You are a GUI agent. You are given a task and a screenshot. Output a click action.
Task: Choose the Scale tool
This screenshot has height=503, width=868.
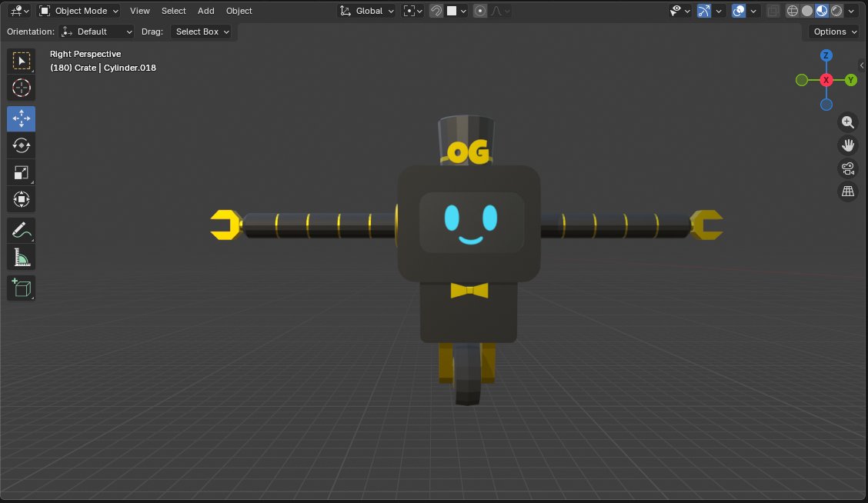[22, 173]
